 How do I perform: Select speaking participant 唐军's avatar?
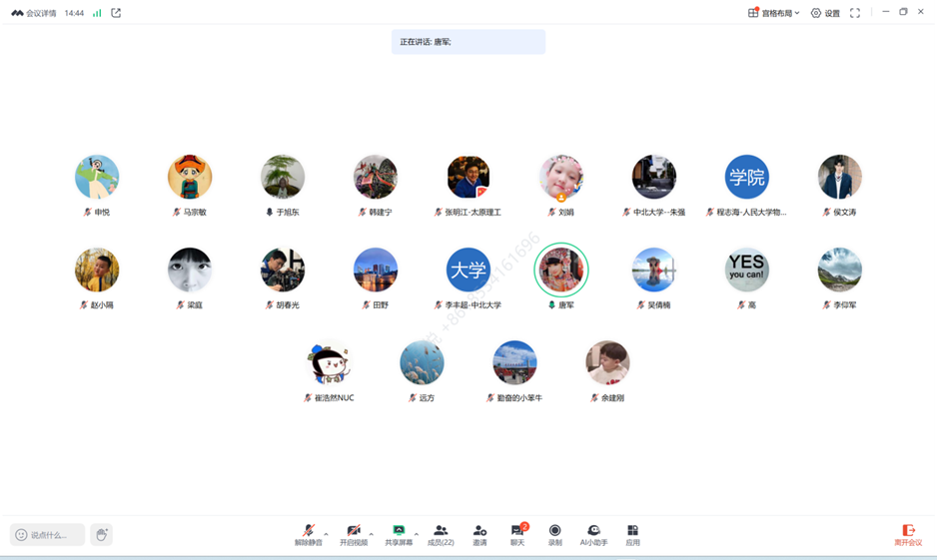[x=560, y=270]
